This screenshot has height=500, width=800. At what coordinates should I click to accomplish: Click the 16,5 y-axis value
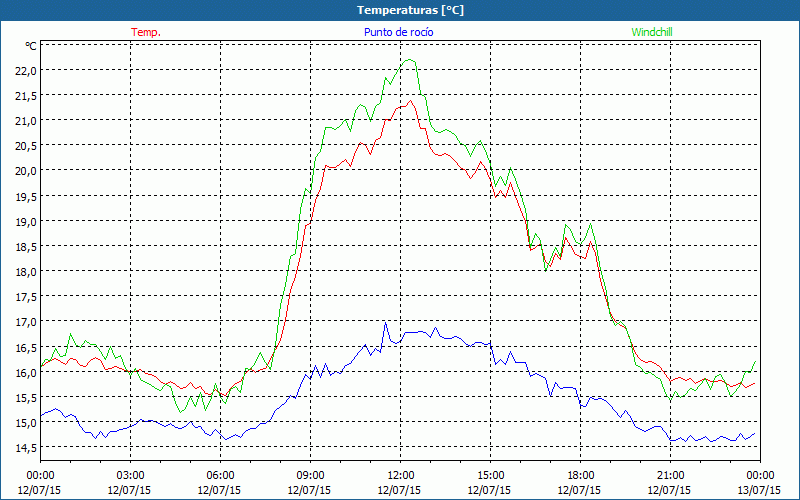pos(26,347)
